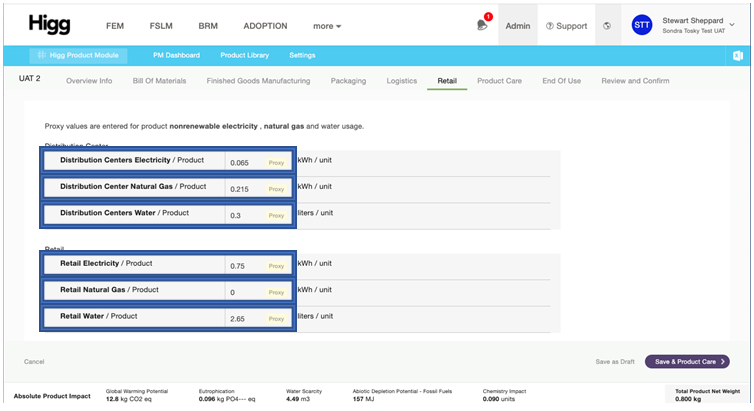Click Proxy tag in Retail Electricity row
This screenshot has width=754, height=411.
click(x=276, y=266)
